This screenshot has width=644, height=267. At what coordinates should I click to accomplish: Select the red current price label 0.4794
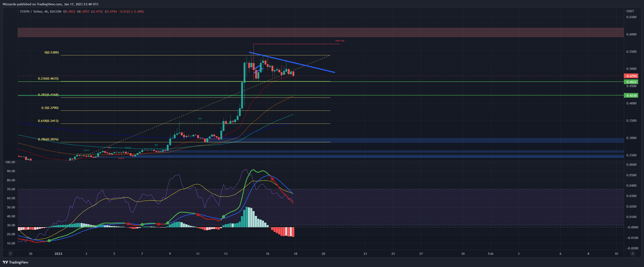pyautogui.click(x=631, y=76)
